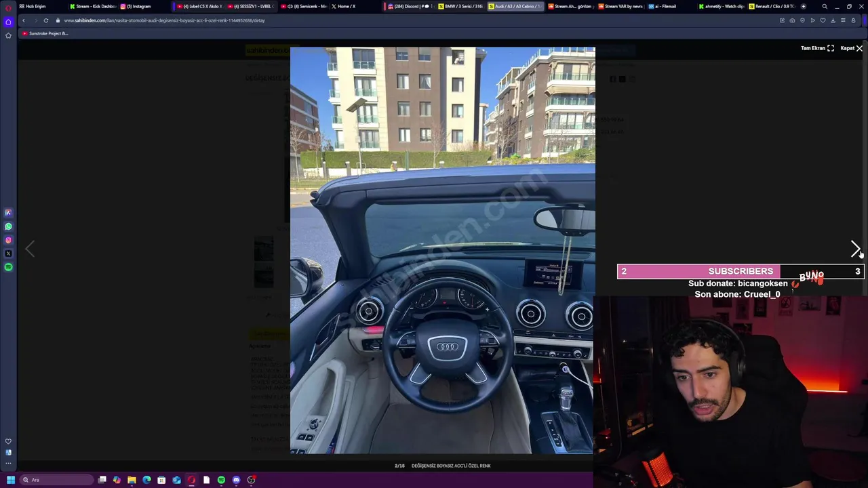868x488 pixels.
Task: Open the profile account icon in toolbar
Action: coord(853,20)
